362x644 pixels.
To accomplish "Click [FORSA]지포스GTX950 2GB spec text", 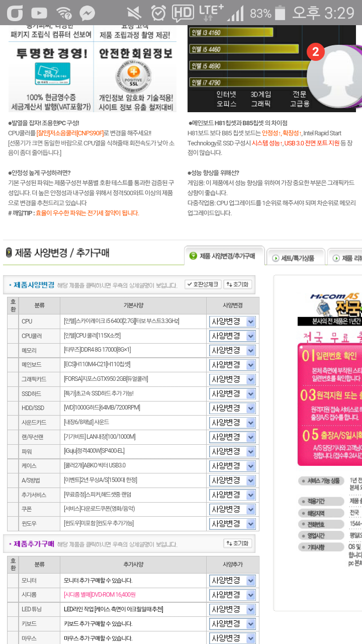I will (106, 379).
